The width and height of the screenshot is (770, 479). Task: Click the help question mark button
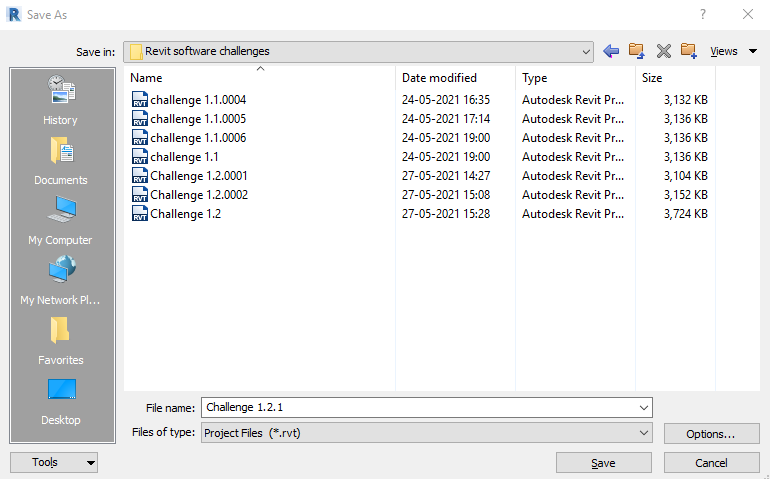(703, 14)
